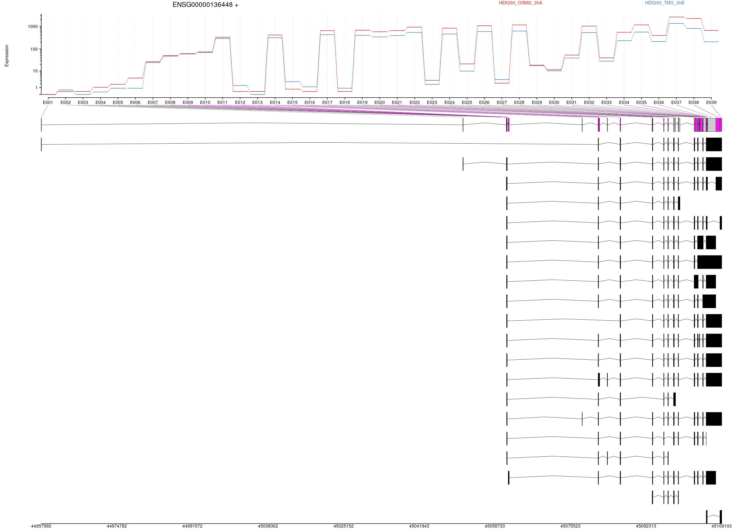
Task: Click genomic coordinate 45058733
Action: [495, 526]
